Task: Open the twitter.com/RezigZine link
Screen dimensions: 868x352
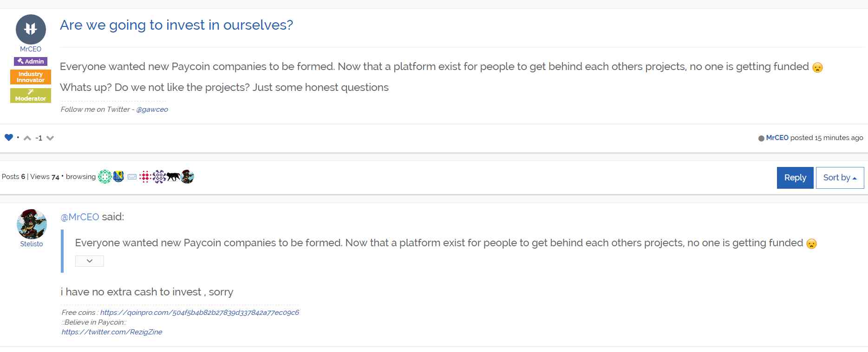Action: click(112, 332)
